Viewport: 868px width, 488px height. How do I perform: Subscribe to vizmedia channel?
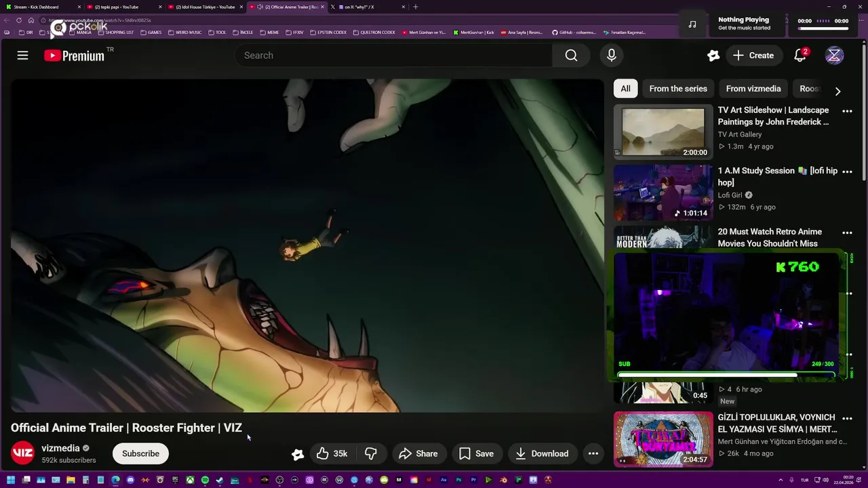point(140,454)
